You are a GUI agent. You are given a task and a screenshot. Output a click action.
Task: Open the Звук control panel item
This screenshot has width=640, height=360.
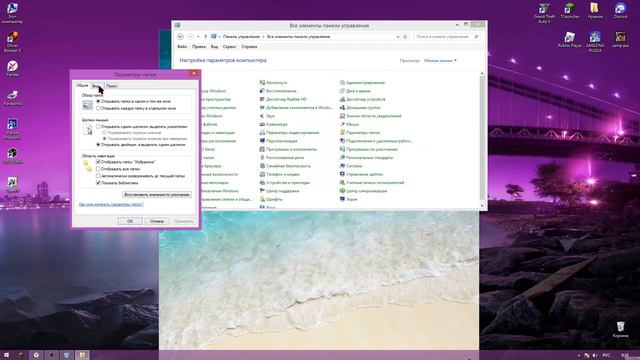267,116
